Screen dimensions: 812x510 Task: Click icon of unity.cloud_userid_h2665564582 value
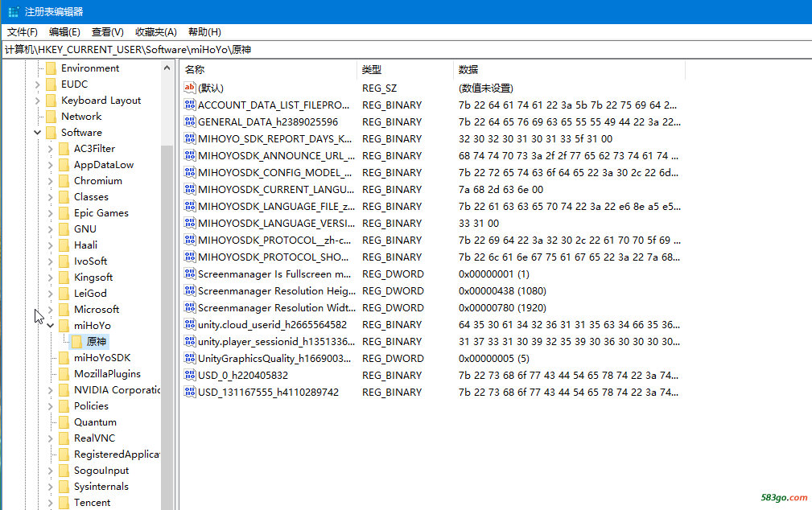tap(190, 325)
